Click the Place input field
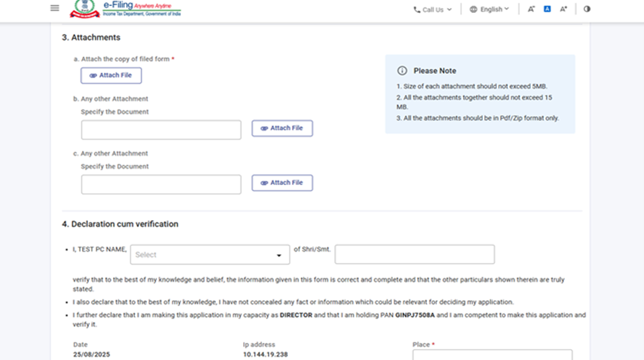 (x=492, y=355)
